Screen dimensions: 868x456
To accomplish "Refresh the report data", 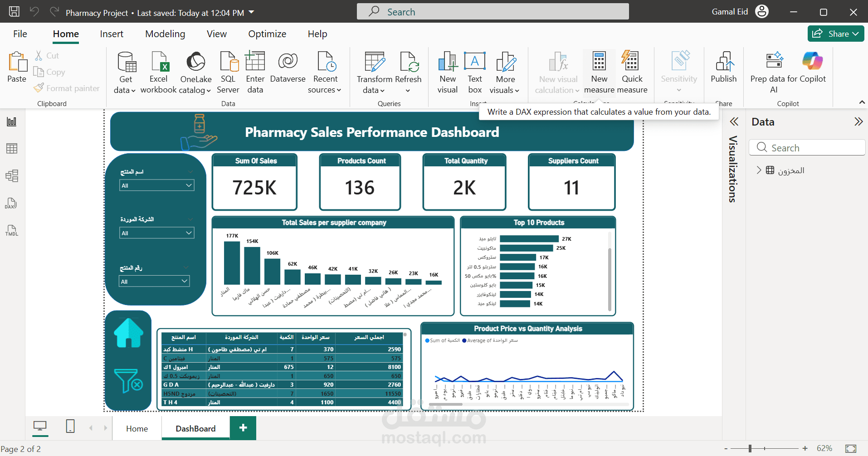I will 408,73.
